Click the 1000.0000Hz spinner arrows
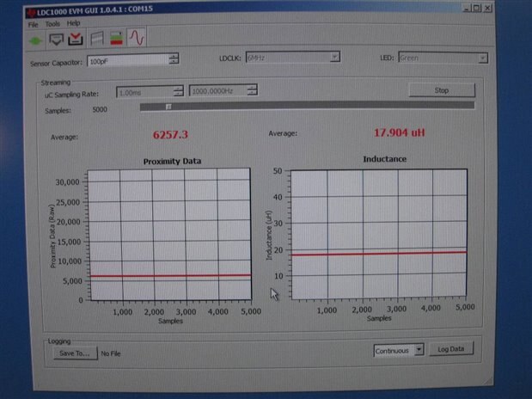Image resolution: width=532 pixels, height=399 pixels. tap(252, 90)
